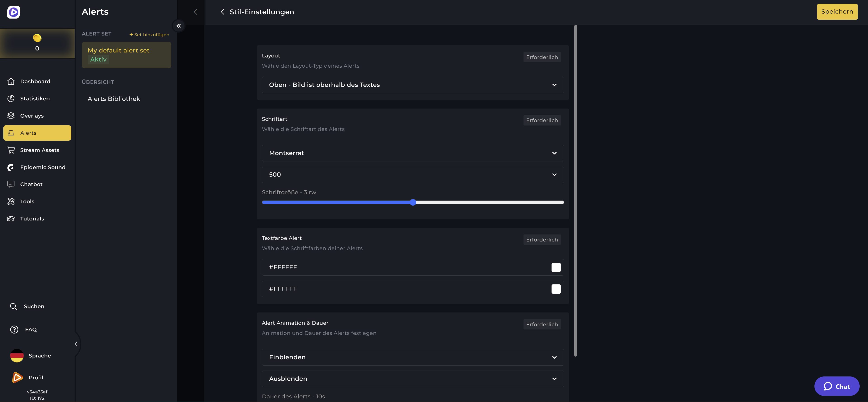Open the Dashboard from the sidebar
Viewport: 868px width, 402px height.
coord(35,81)
